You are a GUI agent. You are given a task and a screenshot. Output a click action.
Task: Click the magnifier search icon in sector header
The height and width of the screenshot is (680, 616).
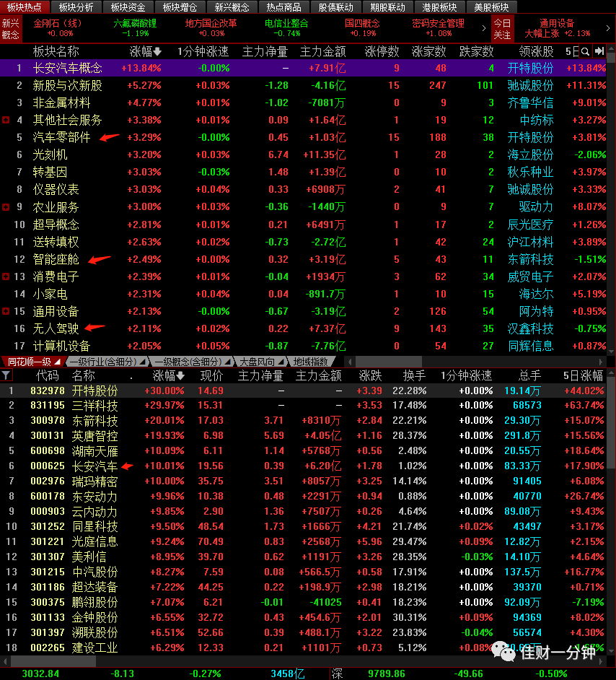[x=585, y=52]
